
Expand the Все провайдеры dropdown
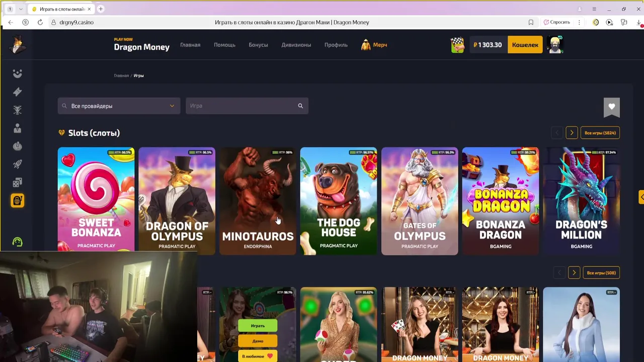(x=119, y=106)
